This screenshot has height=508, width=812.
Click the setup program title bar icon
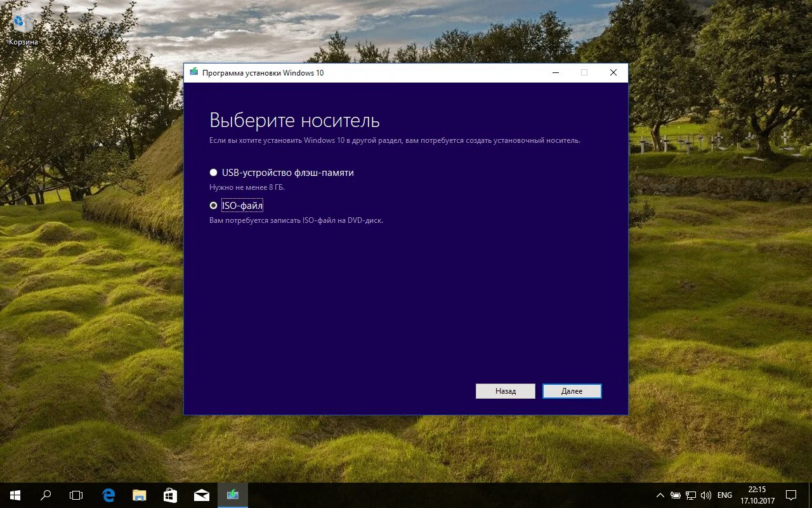(x=193, y=72)
